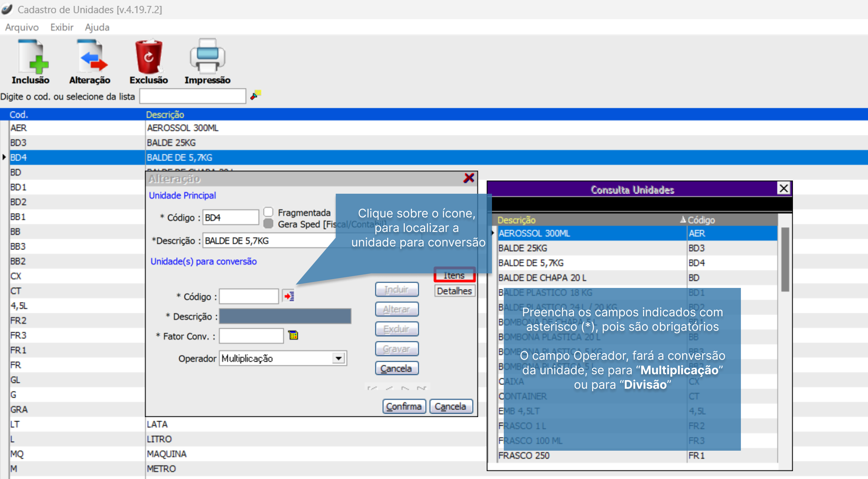This screenshot has width=868, height=479.
Task: Open the calculator icon beside Fator Conv.
Action: pos(293,335)
